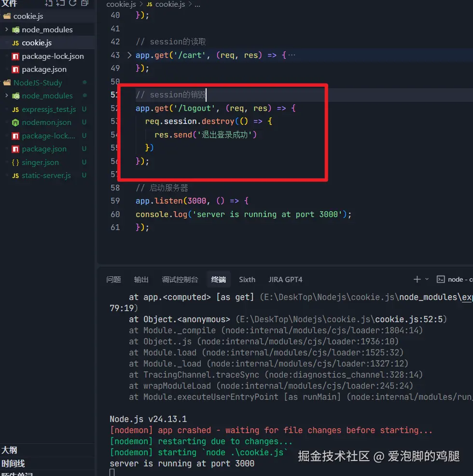
Task: Click the '// 启动服务器' comment
Action: [x=162, y=188]
